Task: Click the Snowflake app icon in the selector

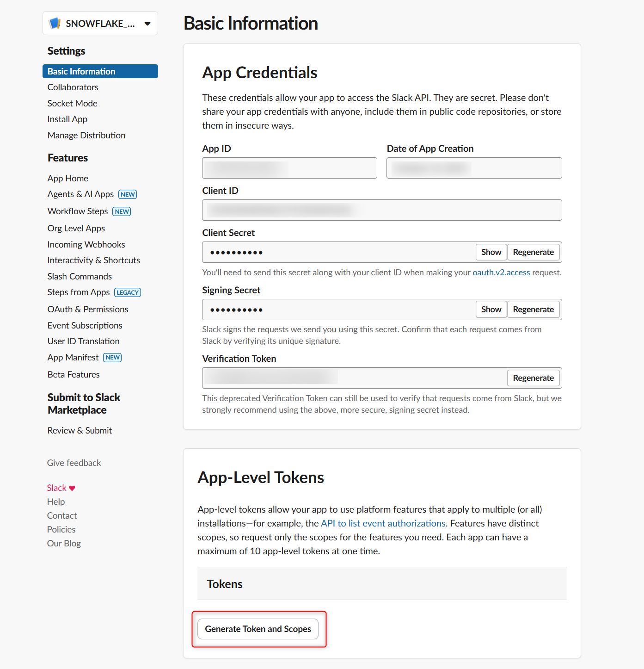Action: pyautogui.click(x=55, y=23)
